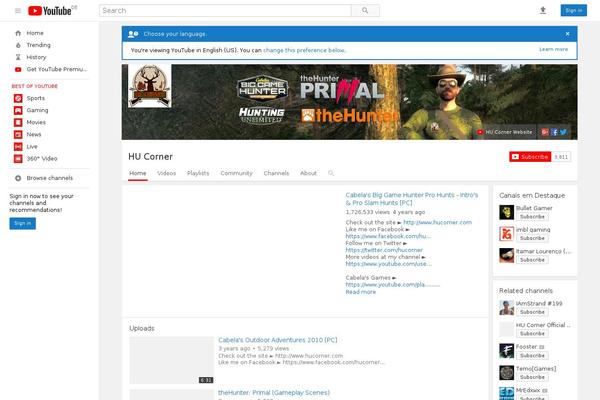Open the About tab
The width and height of the screenshot is (600, 400).
click(x=308, y=173)
